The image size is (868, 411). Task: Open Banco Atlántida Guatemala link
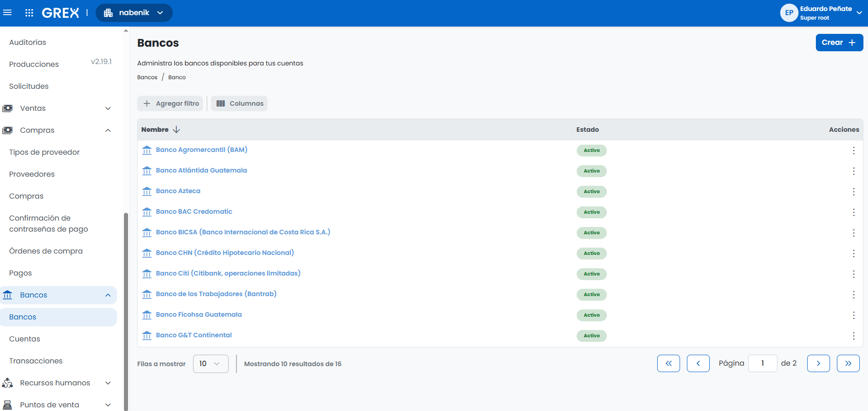click(x=201, y=170)
